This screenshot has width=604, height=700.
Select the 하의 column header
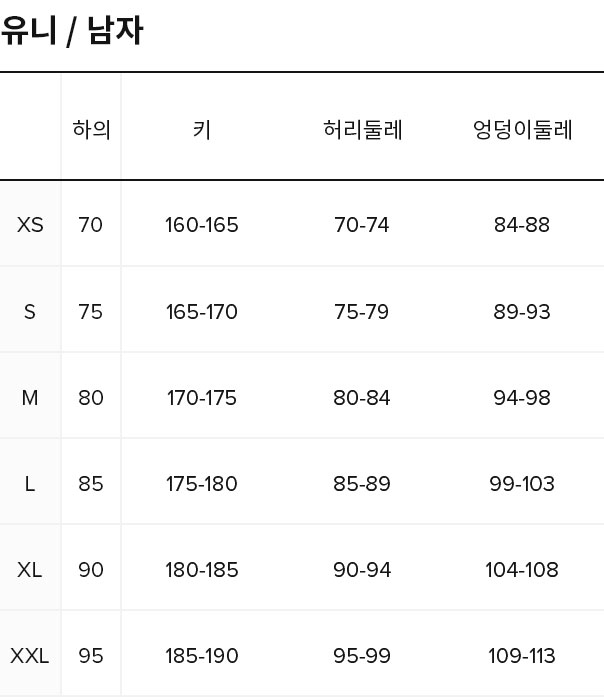point(91,130)
